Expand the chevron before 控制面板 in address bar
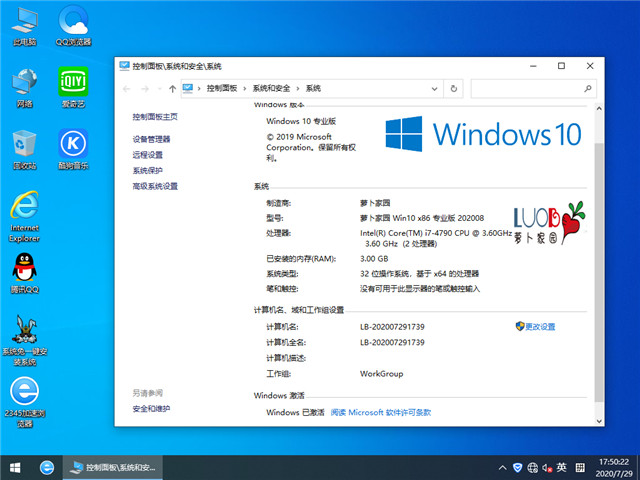Viewport: 640px width, 480px height. click(199, 89)
